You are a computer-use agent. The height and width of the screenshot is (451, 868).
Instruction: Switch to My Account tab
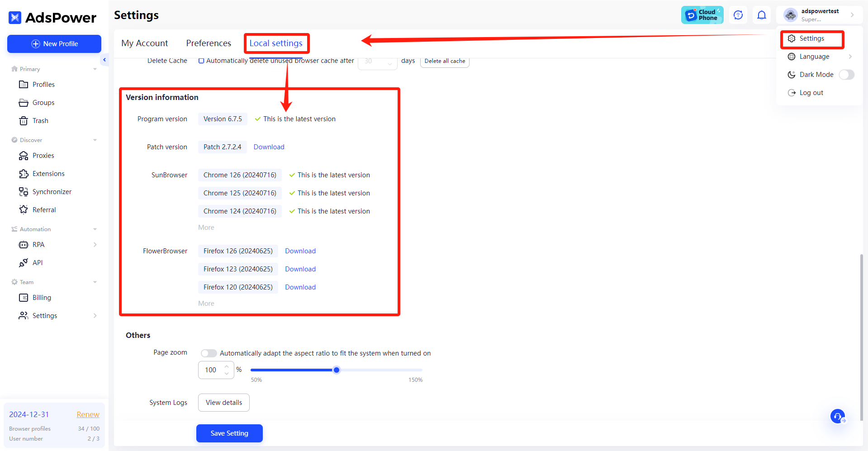click(145, 43)
